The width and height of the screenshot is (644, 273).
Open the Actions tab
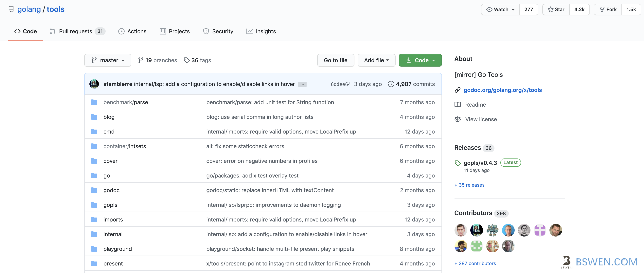point(132,31)
